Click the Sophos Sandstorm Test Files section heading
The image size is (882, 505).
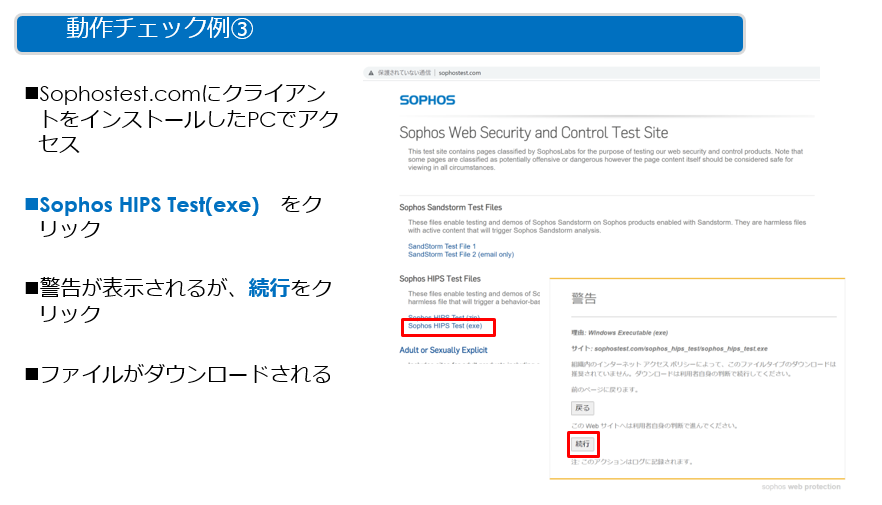tap(451, 207)
